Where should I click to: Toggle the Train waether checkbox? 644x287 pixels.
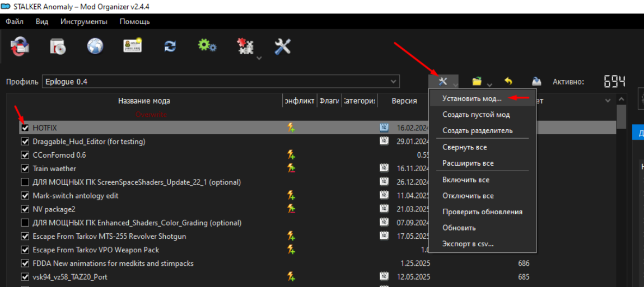coord(25,169)
